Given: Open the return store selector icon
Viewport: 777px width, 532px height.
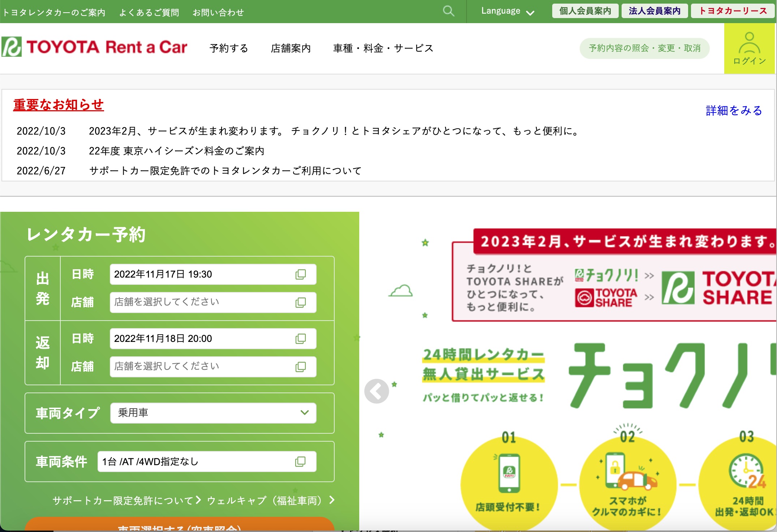Looking at the screenshot, I should (x=300, y=367).
